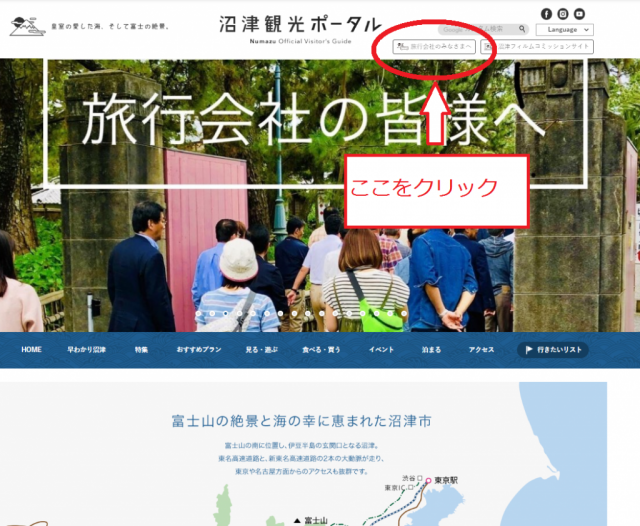The width and height of the screenshot is (640, 526).
Task: Click the 東京駅 label on map
Action: (x=446, y=480)
